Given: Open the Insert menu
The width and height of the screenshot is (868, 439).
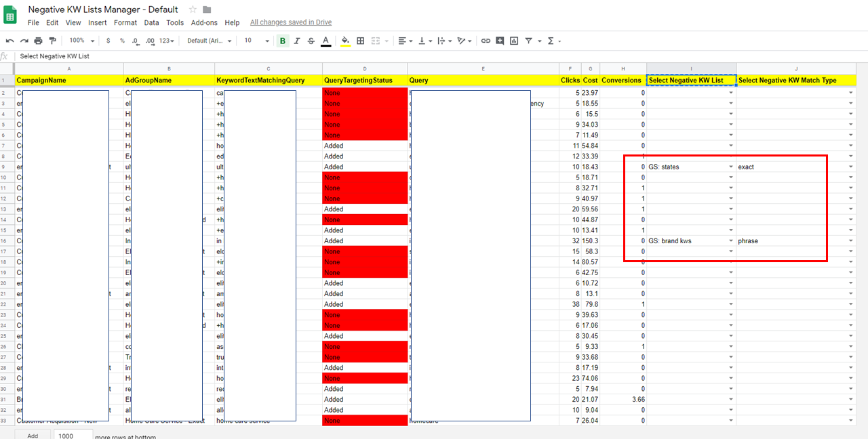Looking at the screenshot, I should click(97, 22).
